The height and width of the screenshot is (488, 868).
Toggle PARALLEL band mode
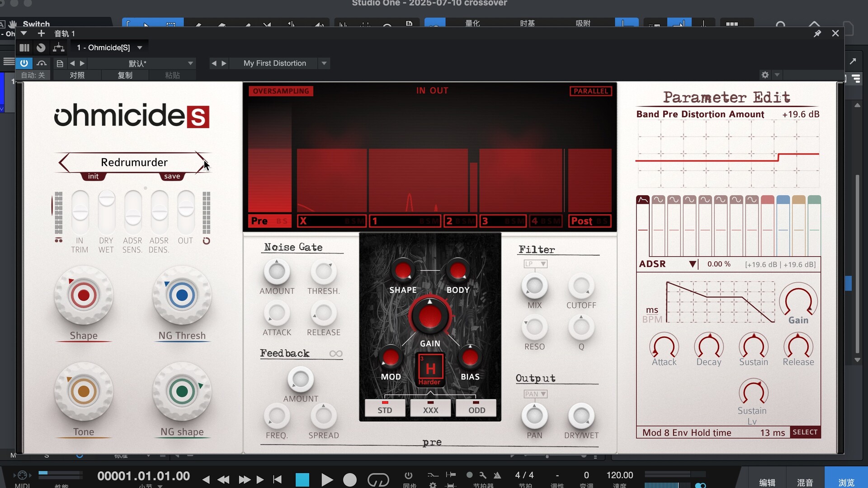point(590,91)
